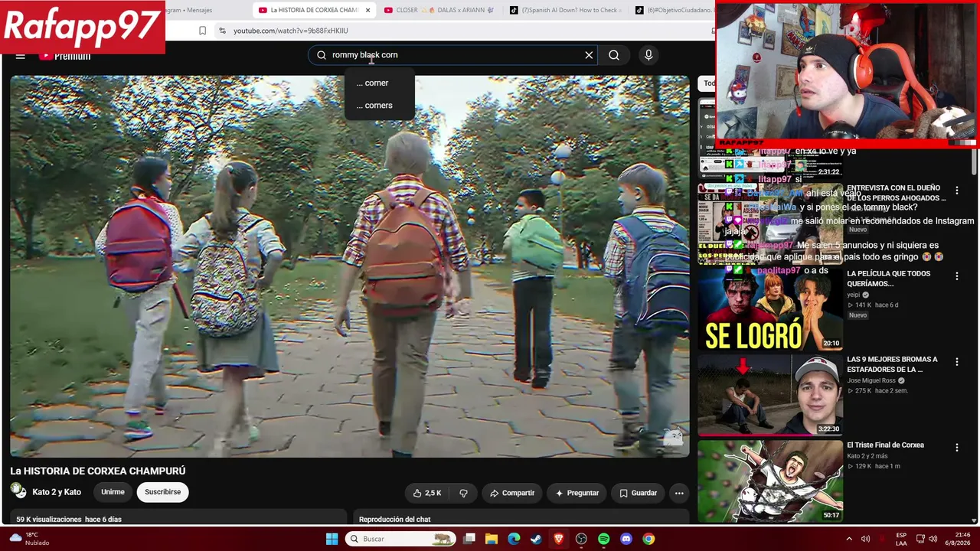Play the estafadores bromas video thumbnail
980x551 pixels.
[770, 395]
